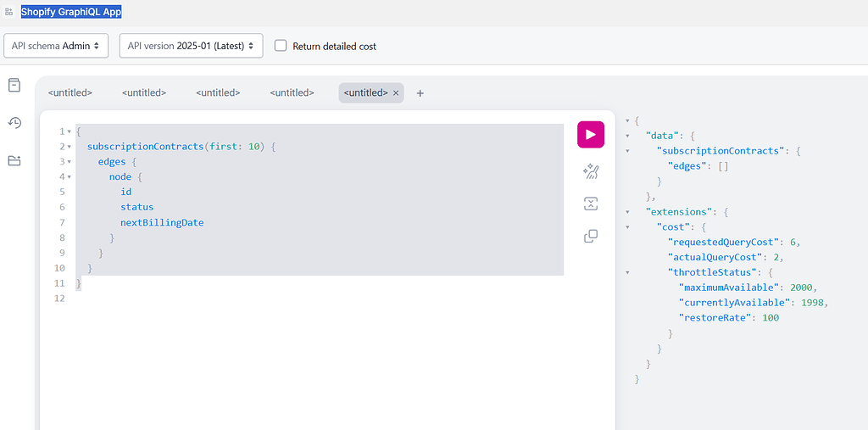Screen dimensions: 868x430
Task: Open the API version 2025-01 dropdown
Action: tap(191, 46)
